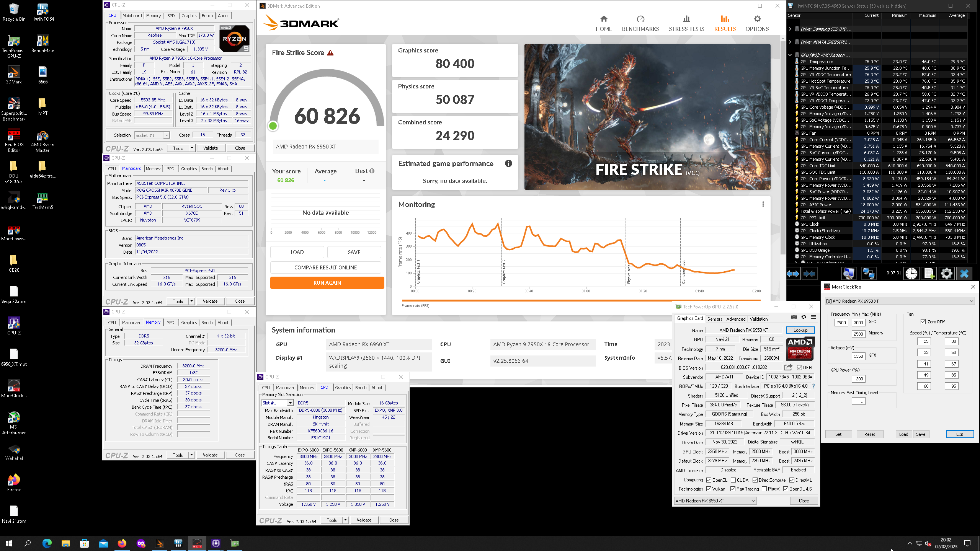Screen dimensions: 980x551
Task: Open Tools dropdown arrow in CPU-Z SPD window
Action: (345, 520)
